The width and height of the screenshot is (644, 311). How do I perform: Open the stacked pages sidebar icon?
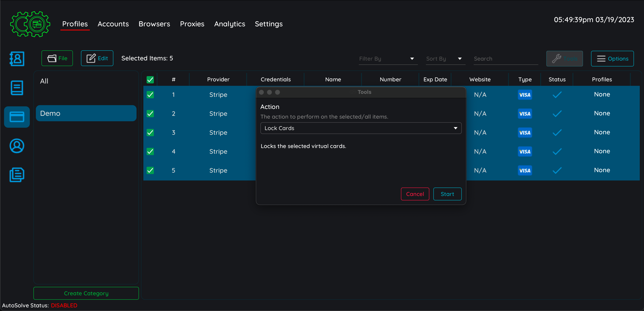pos(17,175)
